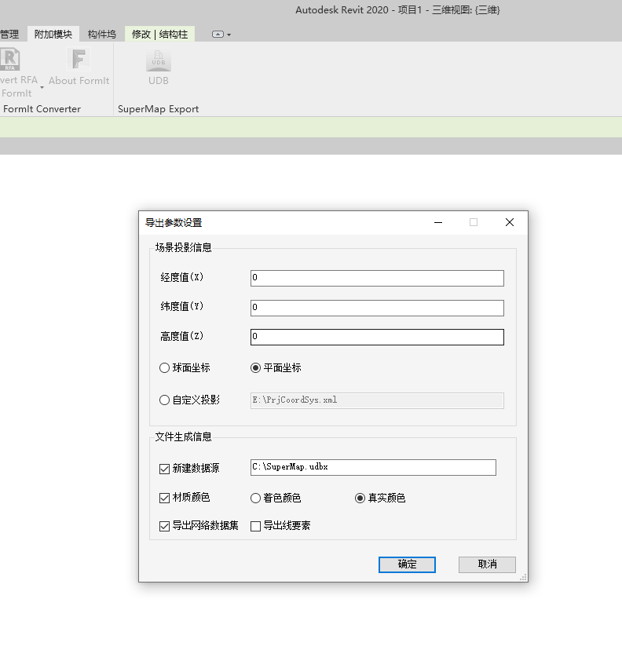Choose the 自定义投影 radio option
The image size is (622, 672).
coord(165,400)
